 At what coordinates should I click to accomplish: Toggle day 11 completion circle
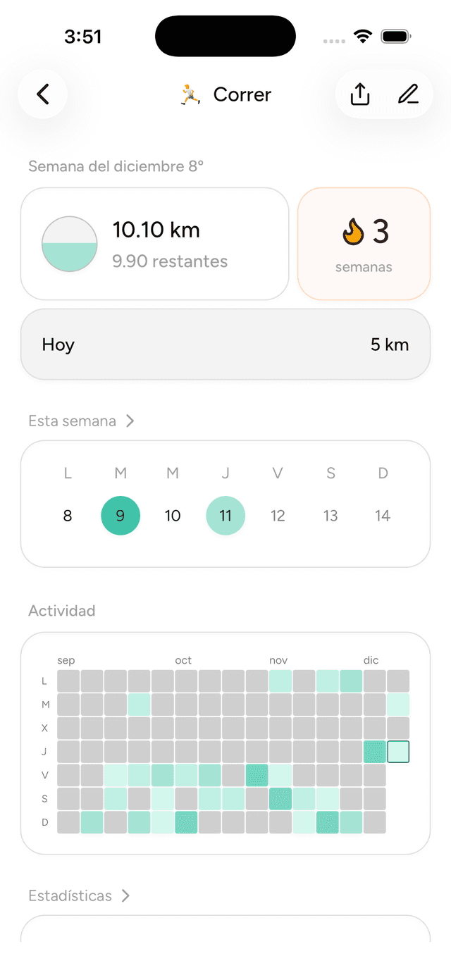coord(225,515)
